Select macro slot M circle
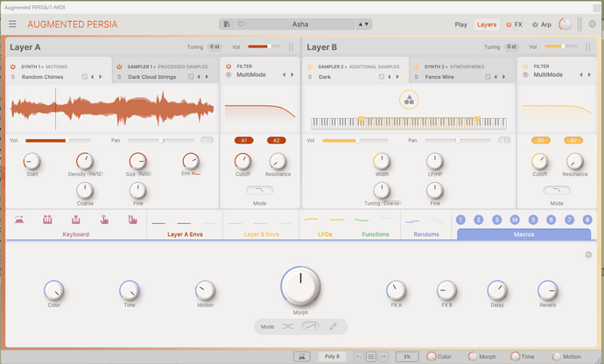Viewport: 604px width, 364px height. [x=515, y=220]
